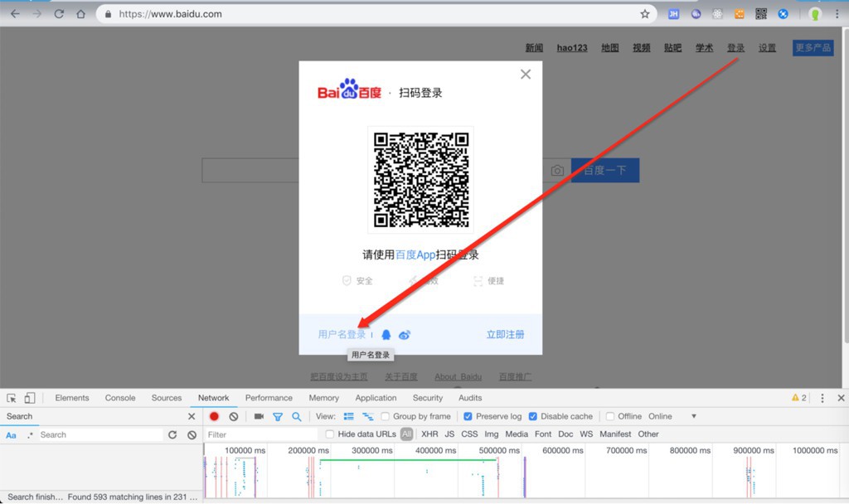Open the JH browser extension
Screen dimensions: 849x504
click(673, 14)
